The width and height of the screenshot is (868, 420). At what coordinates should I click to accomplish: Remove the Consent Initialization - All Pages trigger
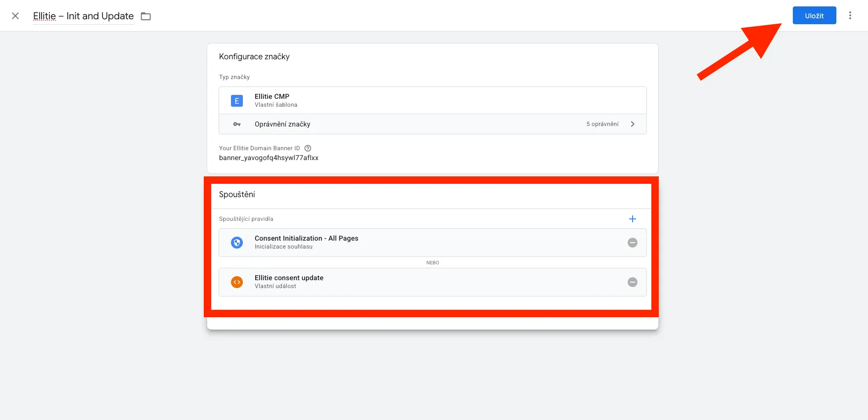[633, 243]
